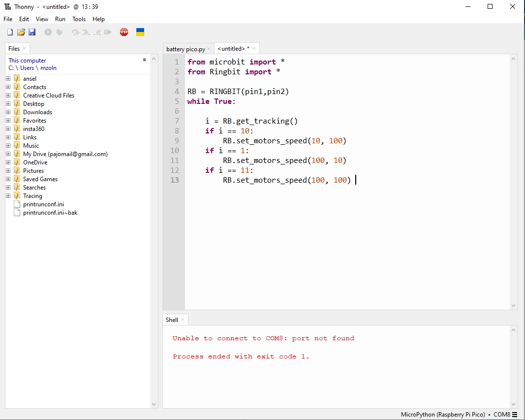
Task: Expand the insta360 folder
Action: [8, 129]
